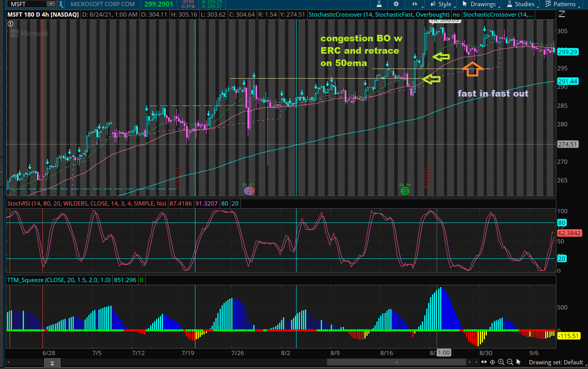Click the earnings event icon near 7/26
The height and width of the screenshot is (369, 588).
pyautogui.click(x=249, y=190)
